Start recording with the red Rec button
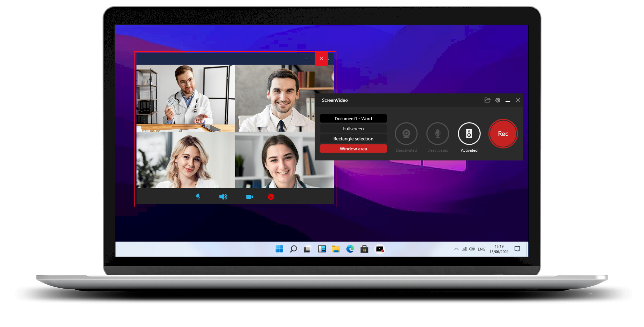644x327 pixels. pyautogui.click(x=503, y=134)
